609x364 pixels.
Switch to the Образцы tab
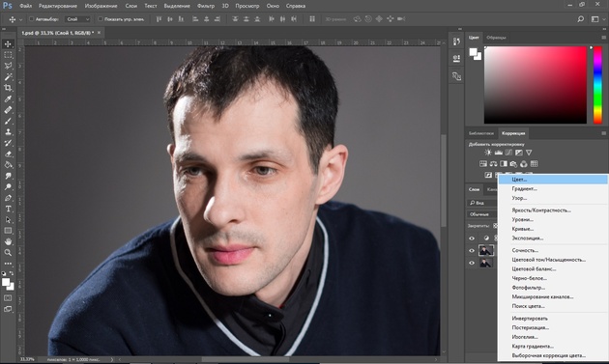pos(496,38)
